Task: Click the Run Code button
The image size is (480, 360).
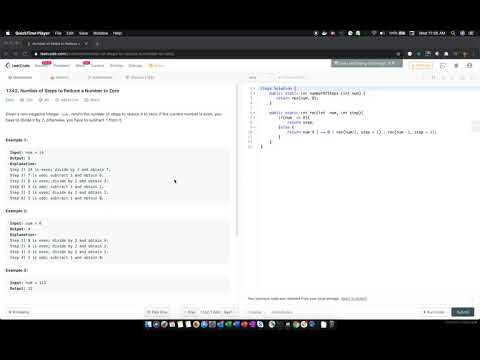Action: (x=434, y=312)
